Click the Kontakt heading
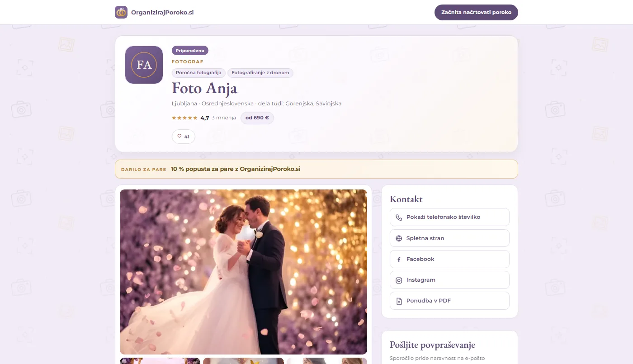The height and width of the screenshot is (364, 633). (406, 199)
